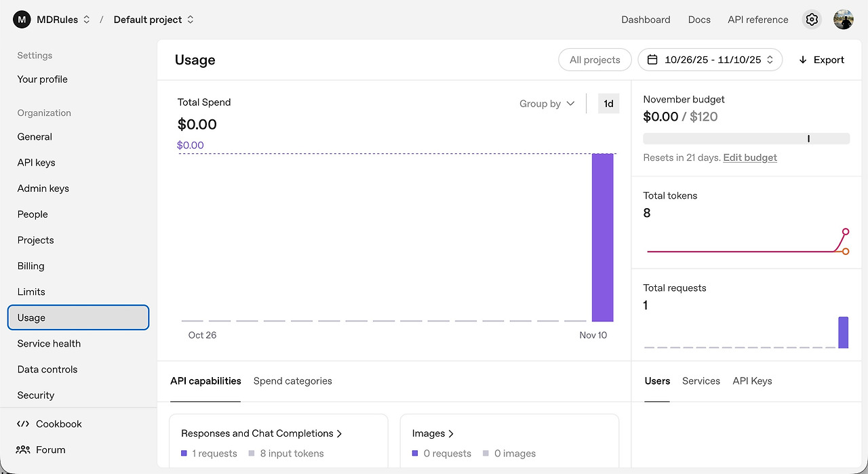The image size is (868, 474).
Task: Open the Forum people icon
Action: point(23,450)
